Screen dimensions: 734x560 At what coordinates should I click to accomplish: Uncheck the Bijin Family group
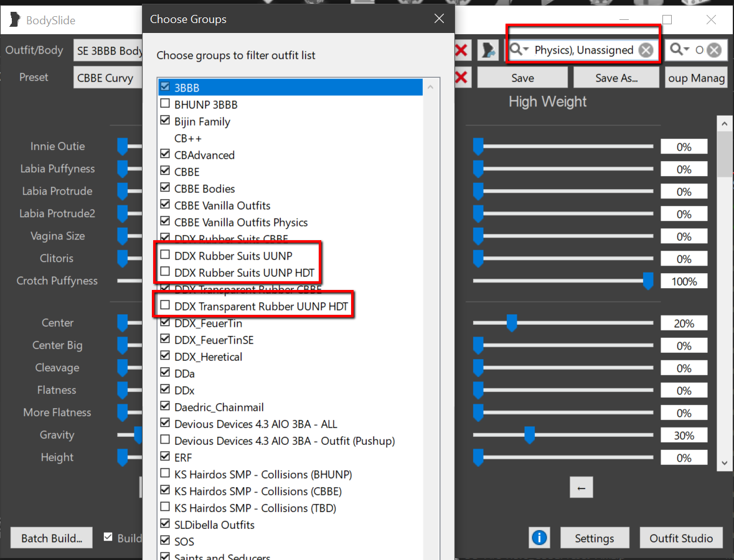[165, 121]
